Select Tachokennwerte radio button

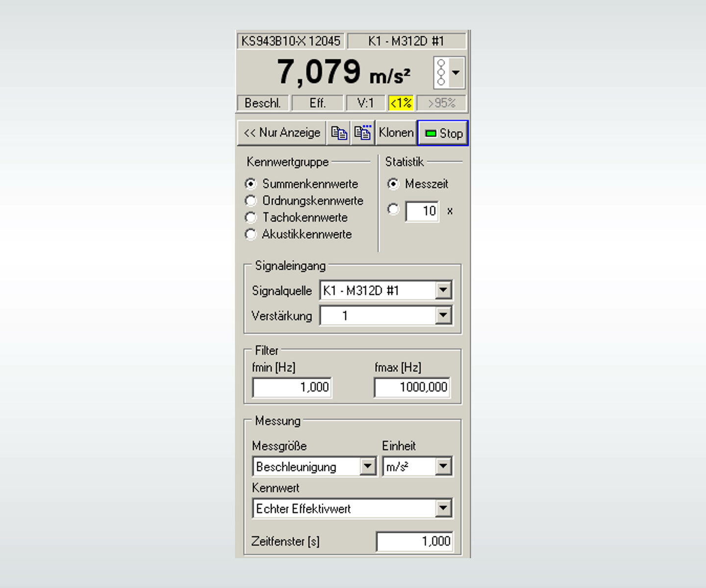point(251,218)
